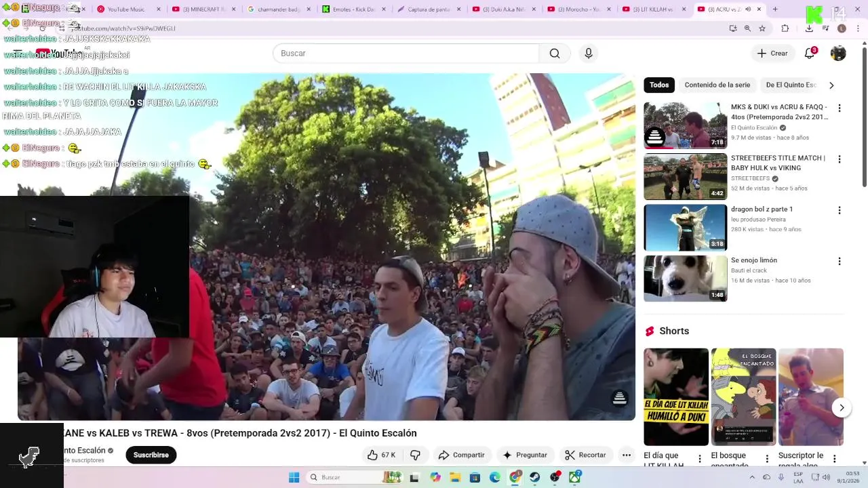This screenshot has width=868, height=488.
Task: Click the Recortar clip button
Action: click(585, 455)
